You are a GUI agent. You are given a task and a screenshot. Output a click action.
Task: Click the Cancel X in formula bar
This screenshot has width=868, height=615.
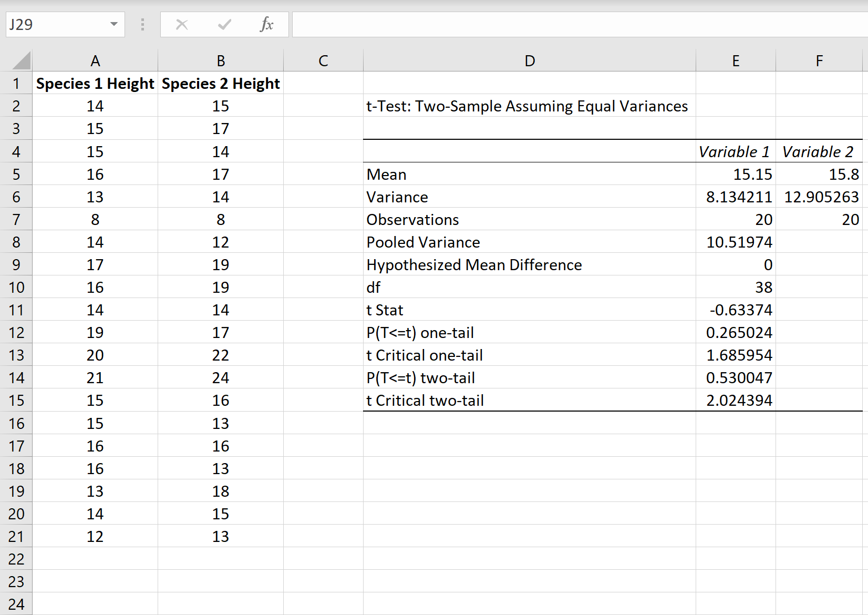click(x=182, y=24)
